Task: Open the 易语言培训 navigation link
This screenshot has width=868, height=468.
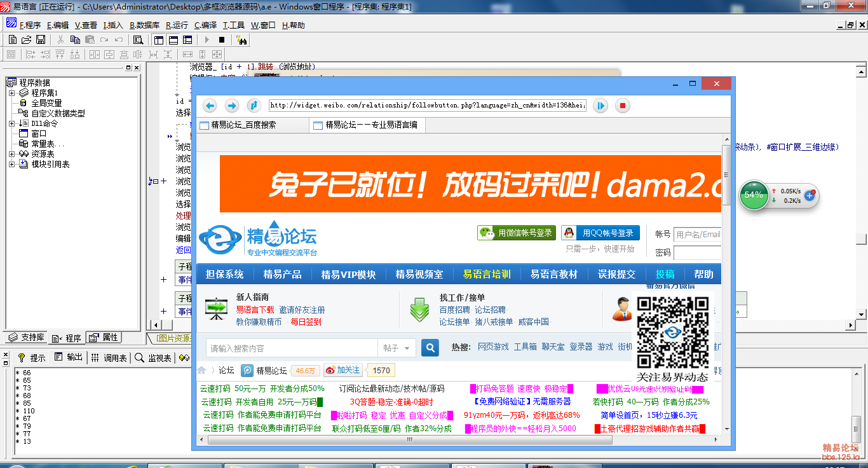Action: pos(487,274)
